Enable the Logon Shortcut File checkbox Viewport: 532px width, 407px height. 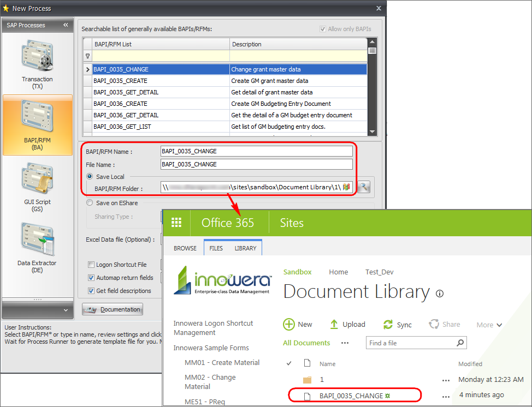[91, 265]
